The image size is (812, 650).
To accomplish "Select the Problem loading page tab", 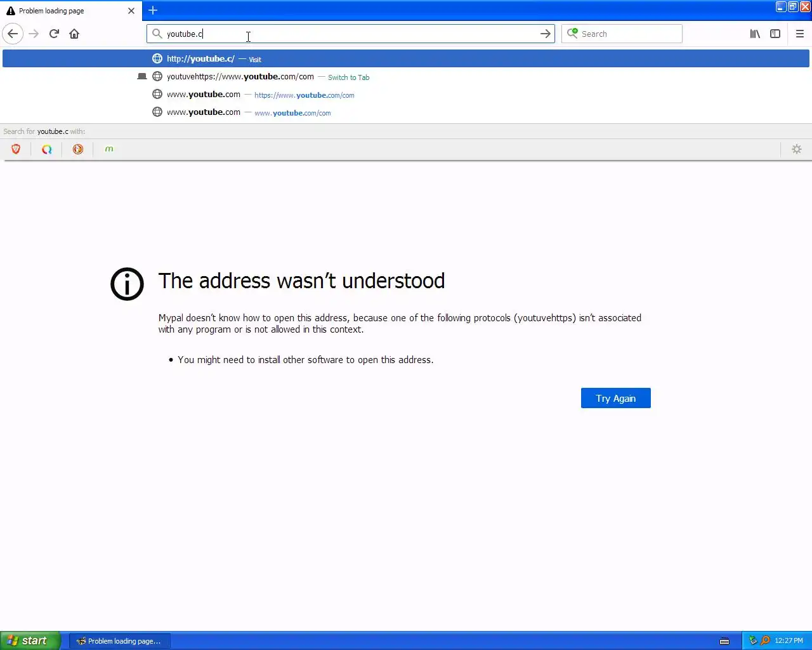I will point(70,11).
